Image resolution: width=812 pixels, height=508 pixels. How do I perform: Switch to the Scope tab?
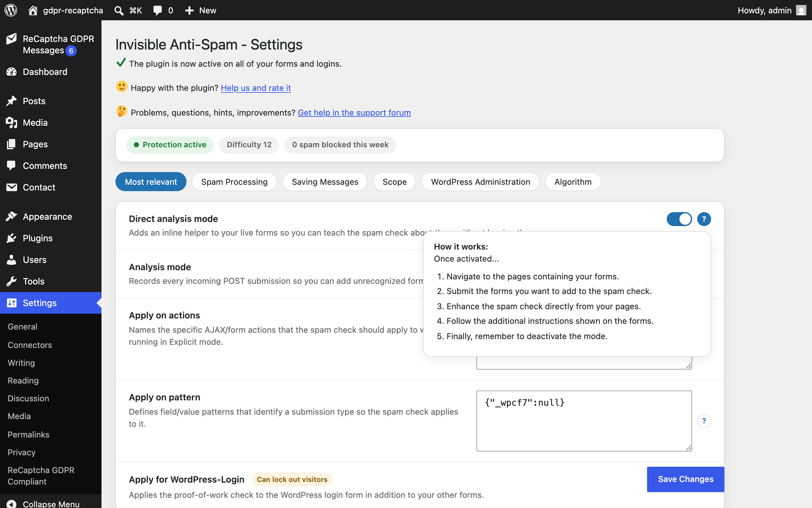point(395,182)
